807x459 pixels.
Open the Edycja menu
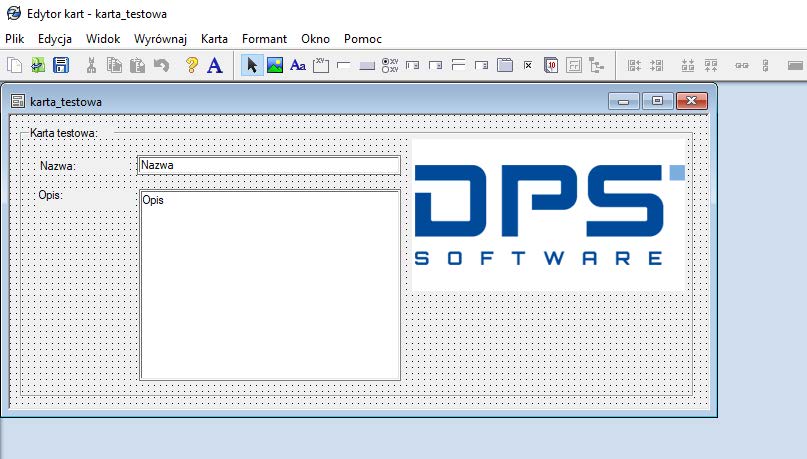(55, 39)
